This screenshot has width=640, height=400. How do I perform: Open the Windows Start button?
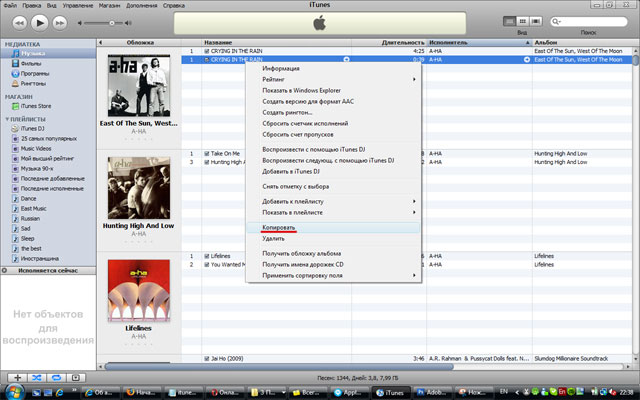point(14,392)
